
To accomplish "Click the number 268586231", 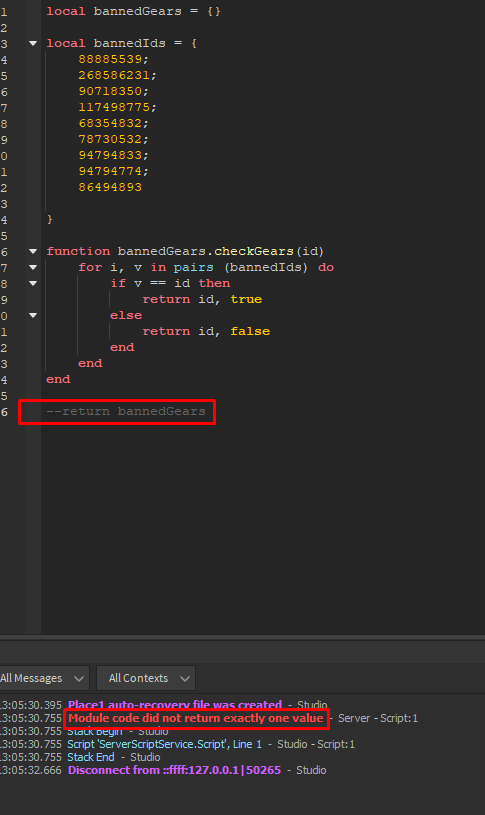I will point(114,75).
